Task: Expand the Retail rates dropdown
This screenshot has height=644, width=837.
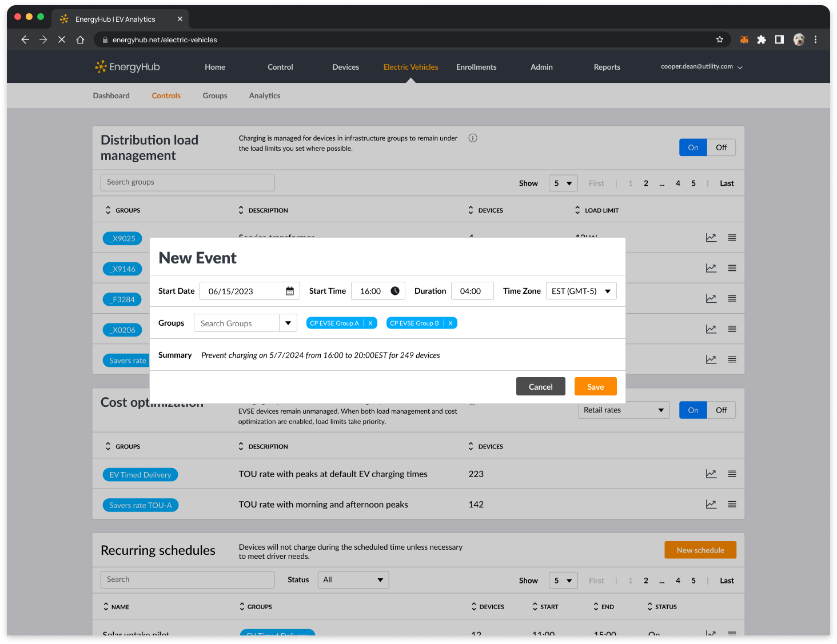Action: coord(660,410)
